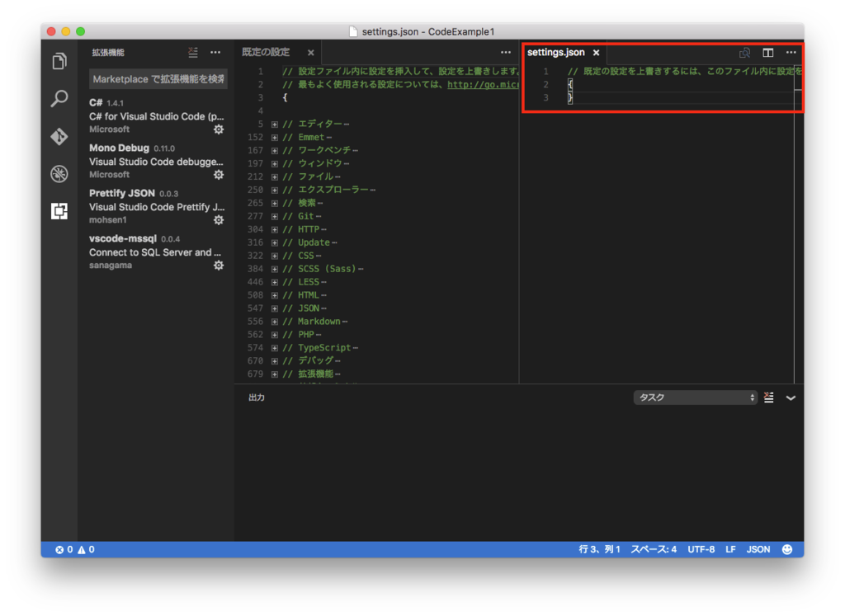845x616 pixels.
Task: Clear extensions list filter icon
Action: tap(193, 52)
